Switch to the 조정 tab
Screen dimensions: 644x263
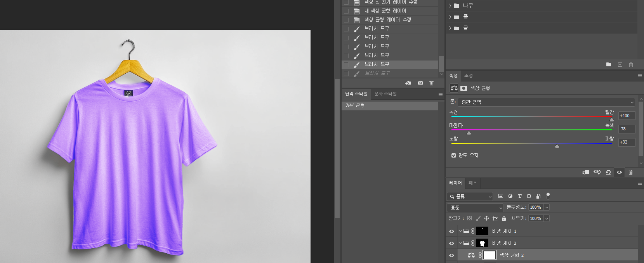[x=469, y=76]
